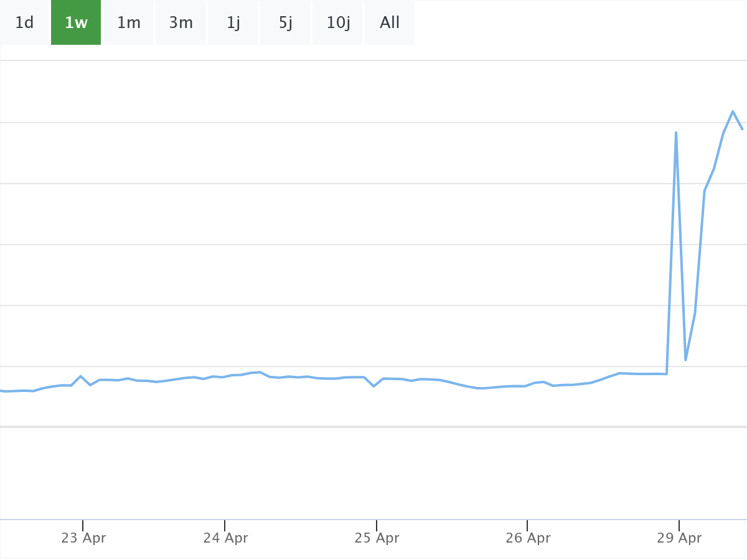Select the 29 Apr date label
Screen dimensions: 747x560
[x=679, y=538]
